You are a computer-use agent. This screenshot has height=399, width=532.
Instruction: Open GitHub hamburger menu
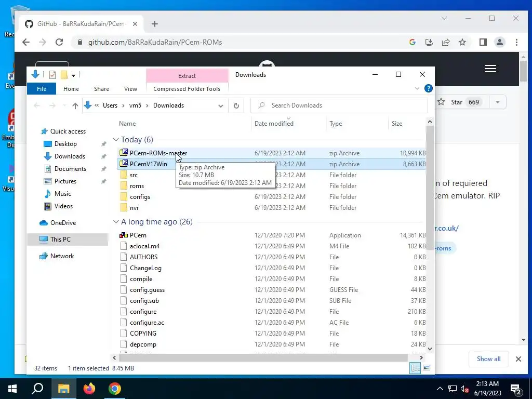click(x=490, y=69)
